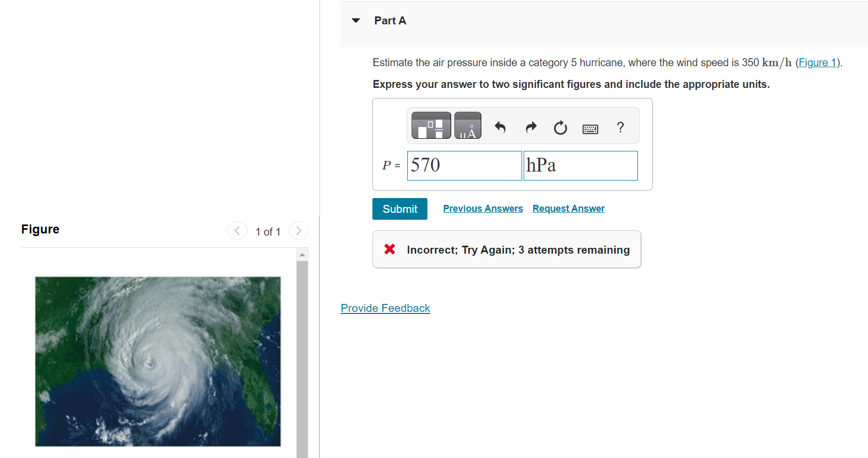Select the '1 of 1' figure counter
Image resolution: width=868 pixels, height=458 pixels.
click(268, 232)
